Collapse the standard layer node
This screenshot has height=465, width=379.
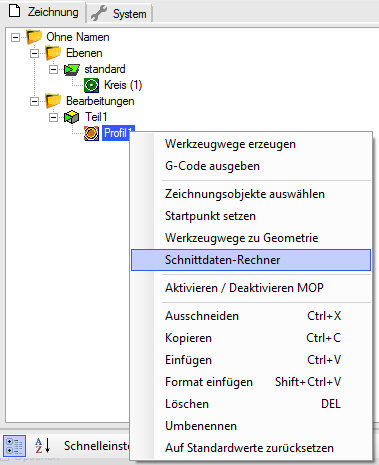pyautogui.click(x=53, y=69)
